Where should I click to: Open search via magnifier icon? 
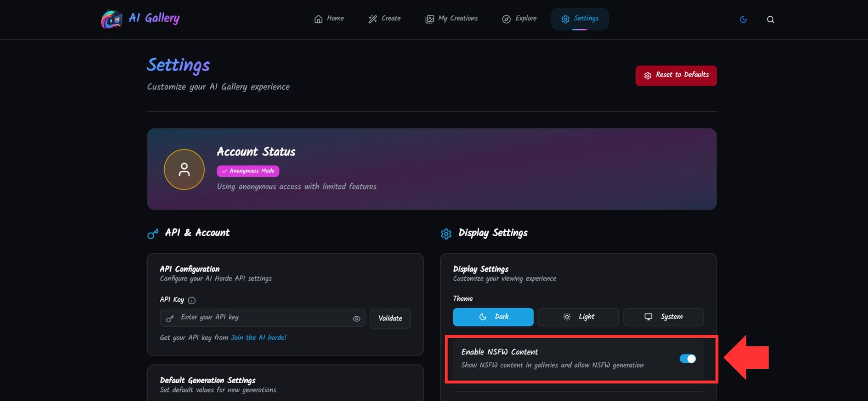[x=770, y=19]
